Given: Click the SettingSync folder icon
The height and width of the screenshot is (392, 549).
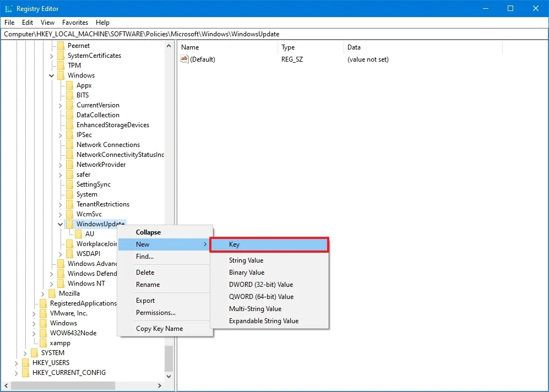Looking at the screenshot, I should (x=70, y=184).
